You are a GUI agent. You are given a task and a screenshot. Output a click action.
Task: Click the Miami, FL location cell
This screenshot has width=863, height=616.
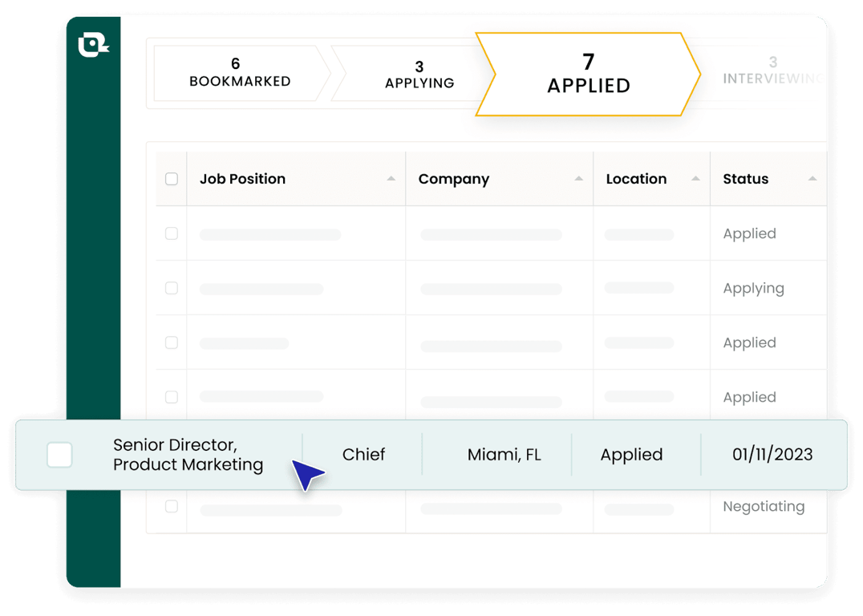pos(504,455)
